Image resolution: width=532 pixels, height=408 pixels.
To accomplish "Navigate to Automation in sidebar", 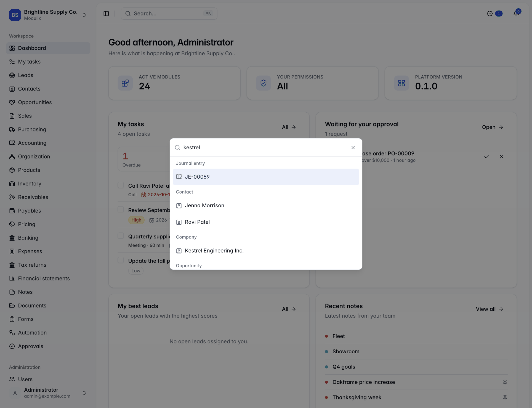I will [48, 333].
